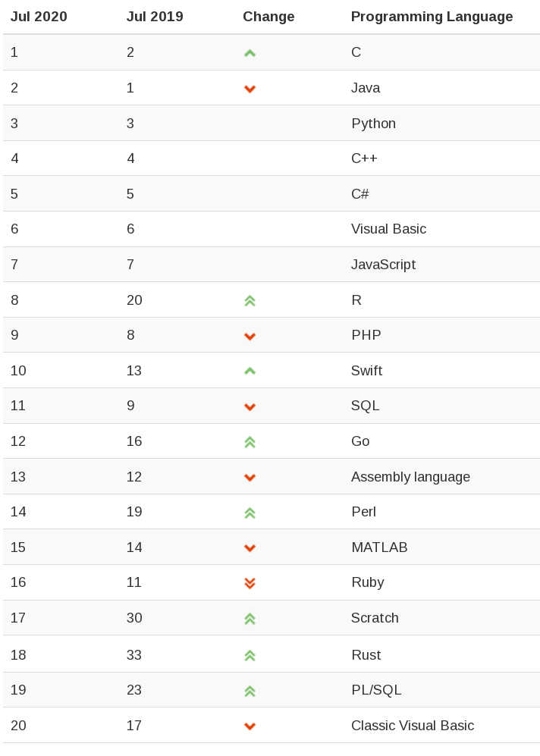This screenshot has height=756, width=540.
Task: Click the PL/SQL language name
Action: point(376,690)
